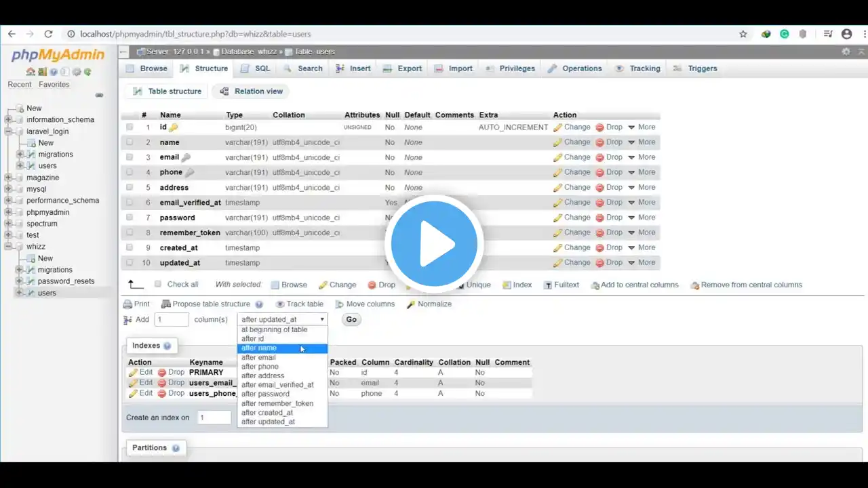Click the phpMyAdmin home icon in the sidebar
The width and height of the screenshot is (868, 488).
(31, 72)
